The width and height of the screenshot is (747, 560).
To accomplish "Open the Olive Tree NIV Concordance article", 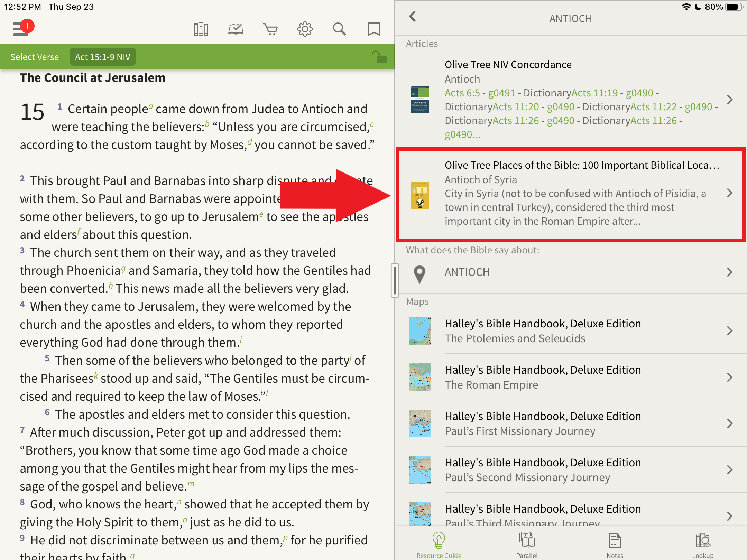I will (571, 100).
